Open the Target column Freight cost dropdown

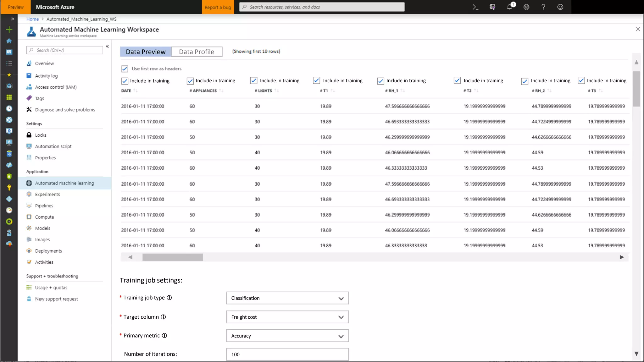(287, 317)
